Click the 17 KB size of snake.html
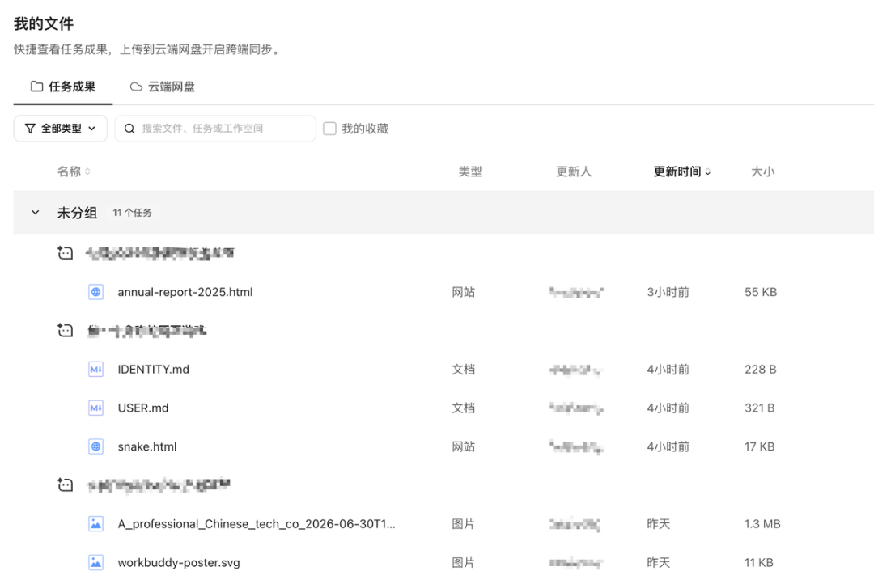The width and height of the screenshot is (874, 588). (x=760, y=446)
